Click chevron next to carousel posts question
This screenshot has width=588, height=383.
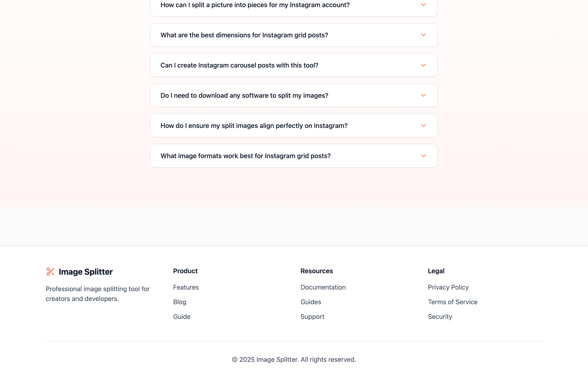423,65
